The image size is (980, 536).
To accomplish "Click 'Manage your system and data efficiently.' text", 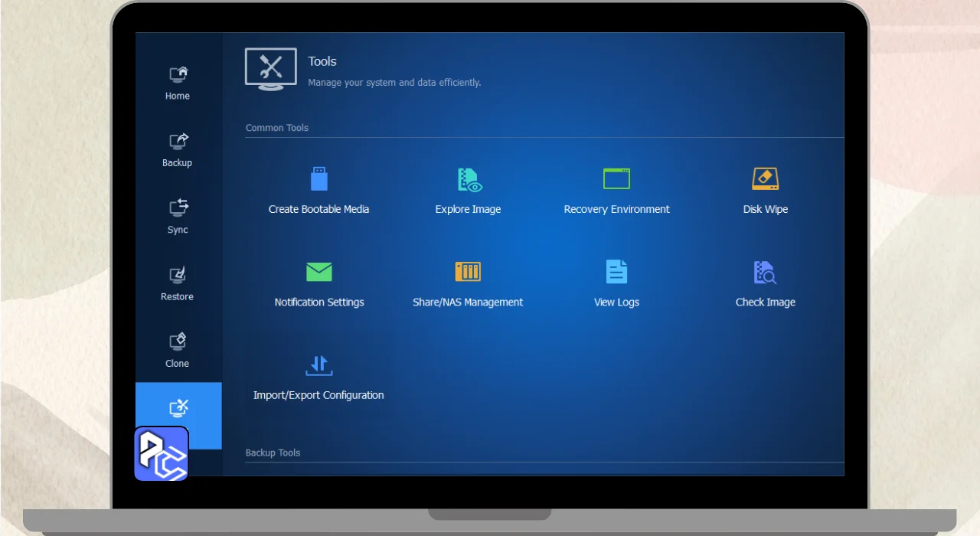I will (394, 83).
